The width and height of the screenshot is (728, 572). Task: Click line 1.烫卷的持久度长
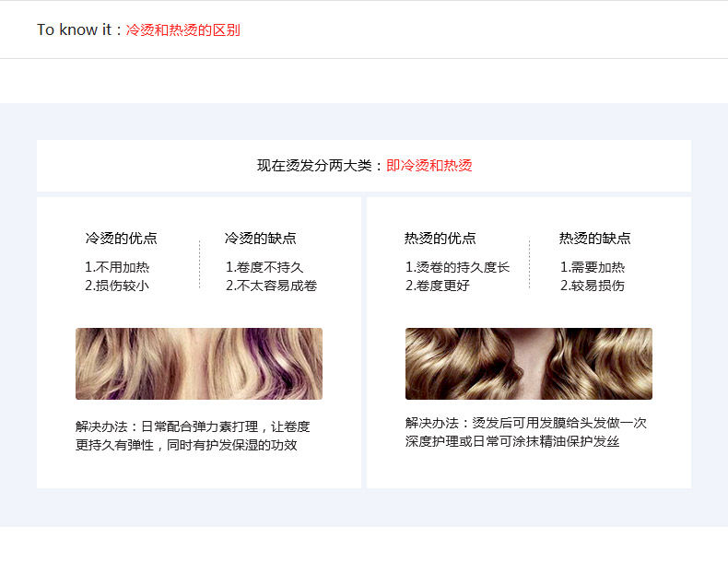point(458,267)
